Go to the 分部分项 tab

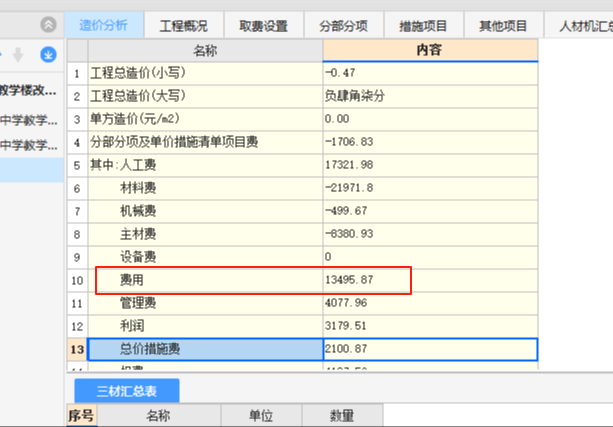click(344, 26)
